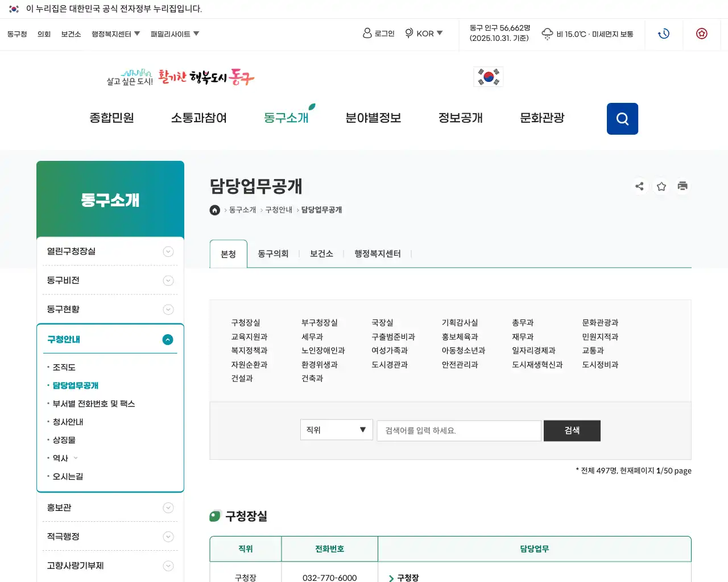
Task: Click the share icon near 담당업무공개 title
Action: [x=640, y=186]
